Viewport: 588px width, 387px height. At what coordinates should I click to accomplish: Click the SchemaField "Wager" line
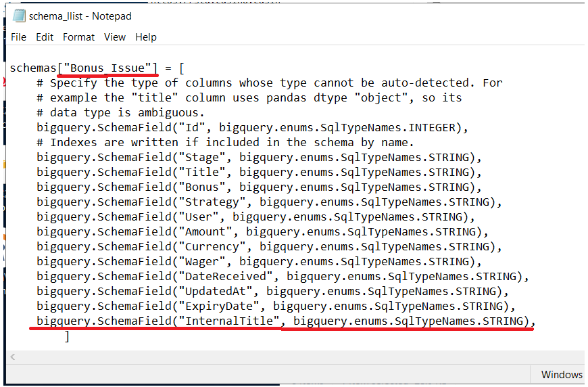pyautogui.click(x=259, y=262)
